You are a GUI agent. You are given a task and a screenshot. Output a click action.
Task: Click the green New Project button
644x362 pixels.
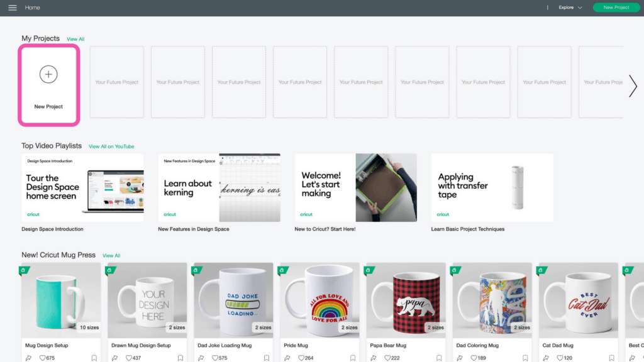(x=616, y=8)
